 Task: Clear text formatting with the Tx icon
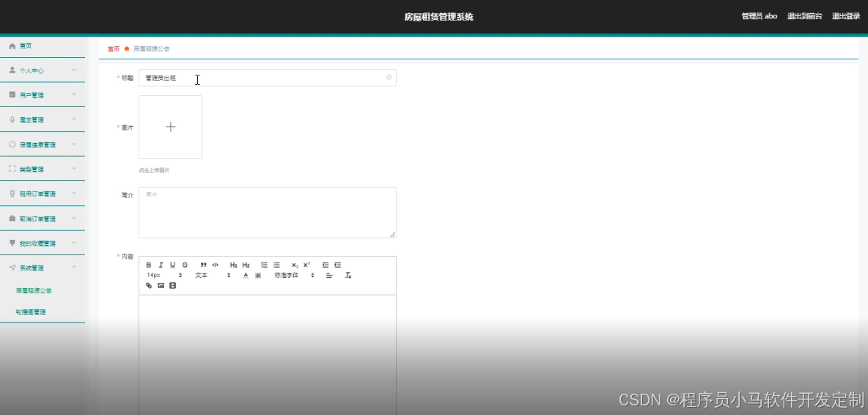click(348, 276)
